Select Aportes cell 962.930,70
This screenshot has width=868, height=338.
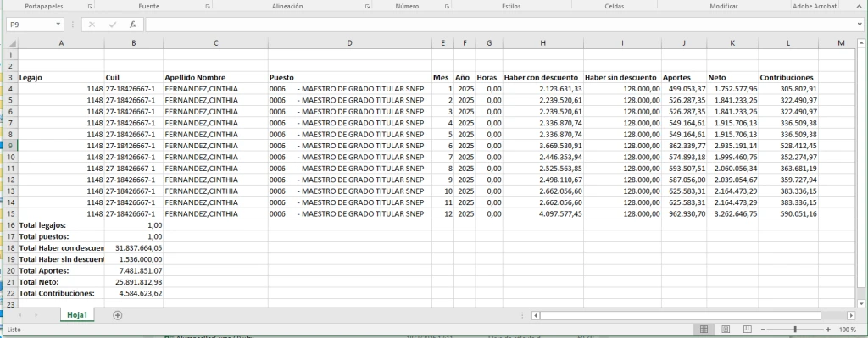684,213
